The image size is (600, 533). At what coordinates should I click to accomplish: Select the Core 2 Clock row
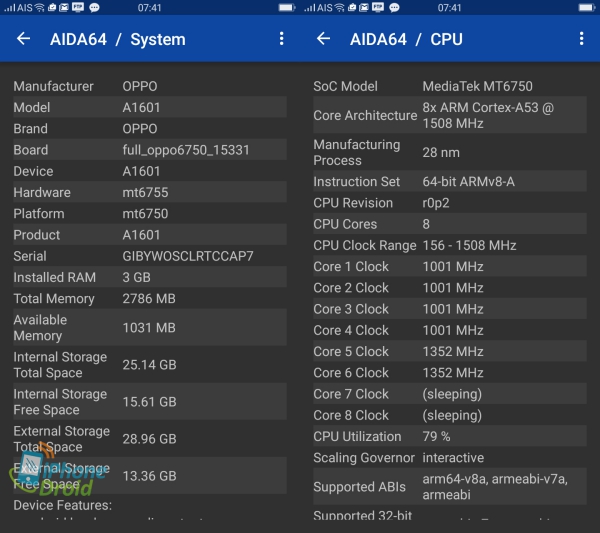450,288
